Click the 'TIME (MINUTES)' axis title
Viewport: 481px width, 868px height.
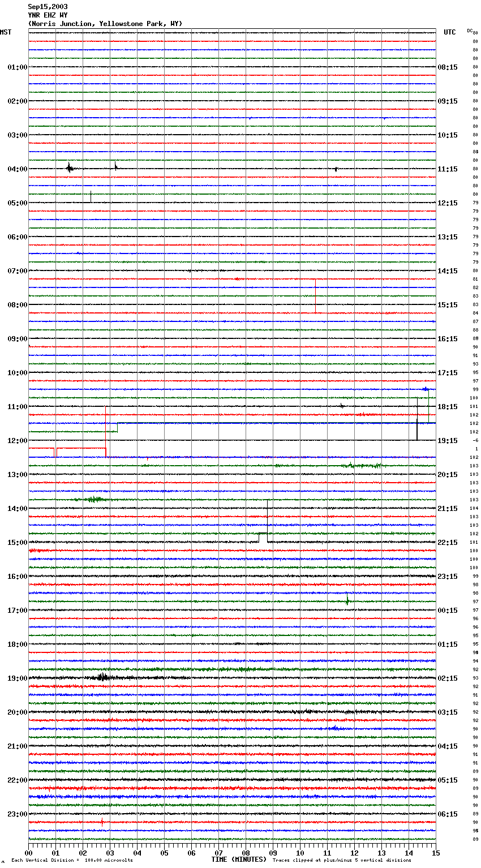tap(239, 860)
